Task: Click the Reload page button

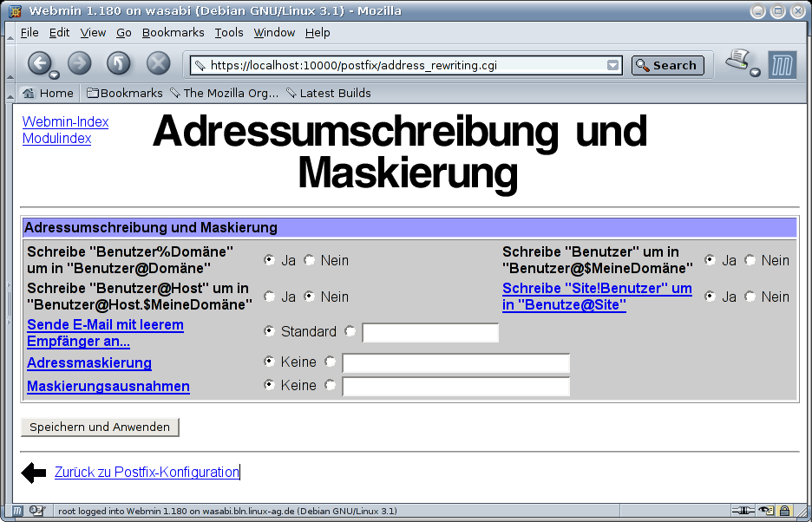Action: pos(119,63)
